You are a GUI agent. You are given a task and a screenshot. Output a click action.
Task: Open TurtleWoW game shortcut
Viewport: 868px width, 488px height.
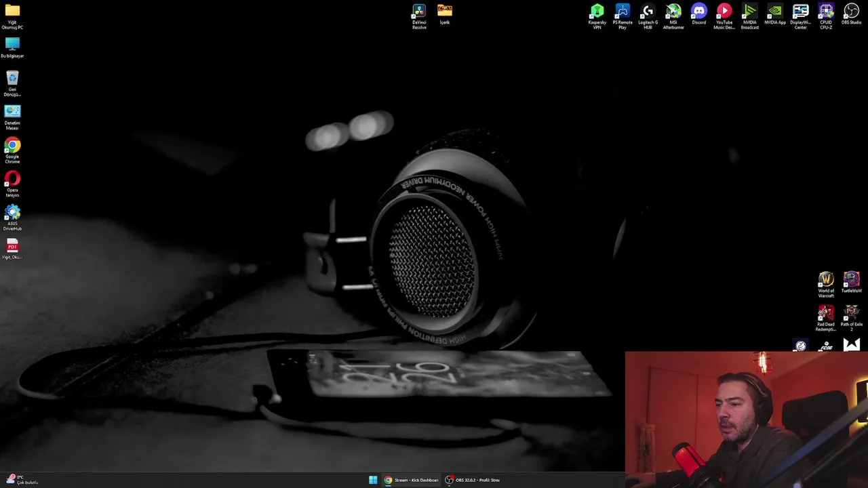(x=852, y=283)
